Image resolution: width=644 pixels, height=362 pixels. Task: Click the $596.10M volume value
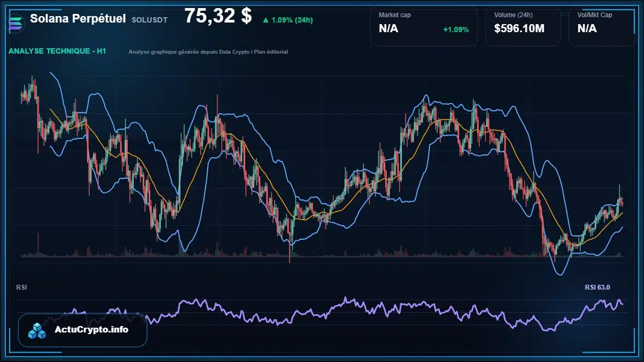(x=519, y=28)
